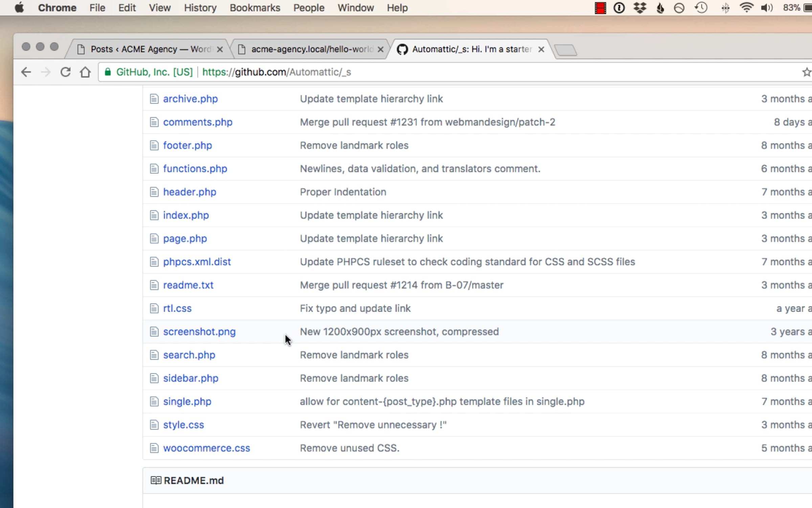Screen dimensions: 812x508
Task: Open the Bookmarks menu
Action: [x=255, y=8]
